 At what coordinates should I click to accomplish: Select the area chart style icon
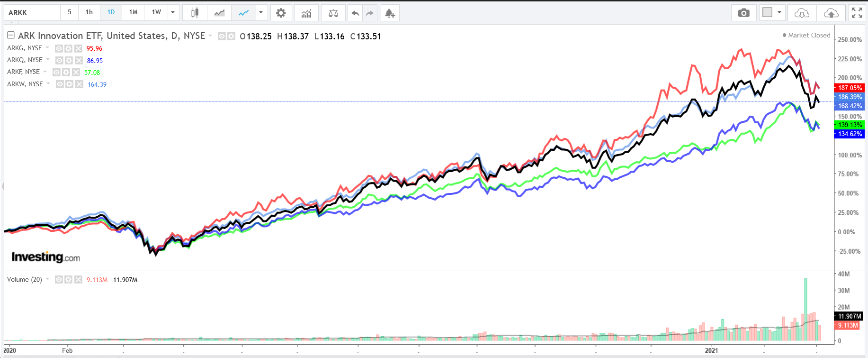pos(219,13)
